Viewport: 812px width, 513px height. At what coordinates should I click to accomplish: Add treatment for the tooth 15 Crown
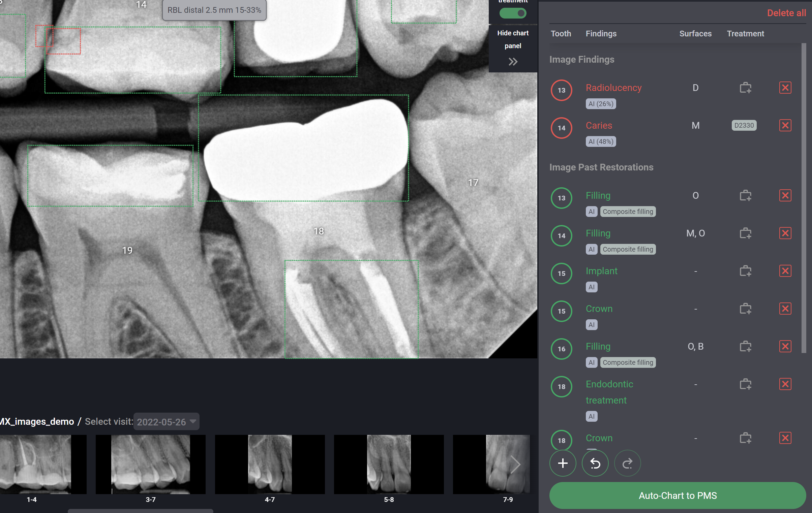click(746, 309)
